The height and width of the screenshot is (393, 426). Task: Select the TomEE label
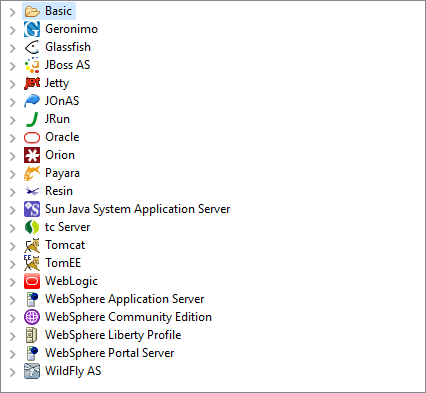pos(63,263)
